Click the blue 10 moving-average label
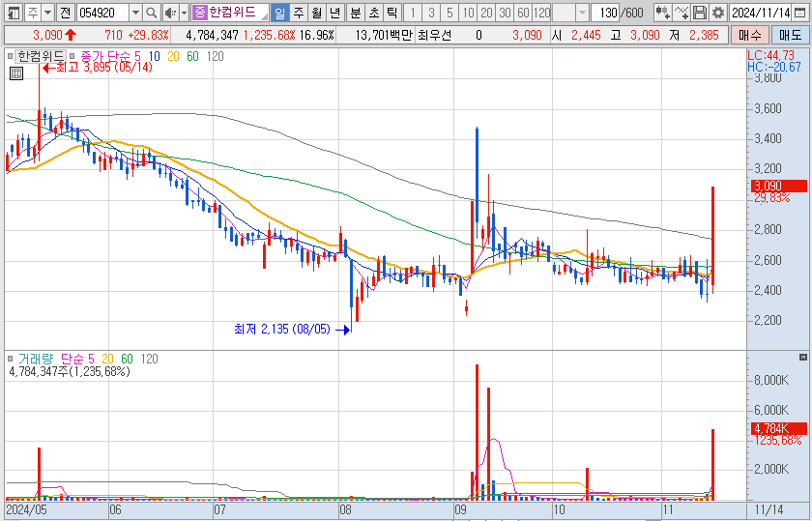Screen dimensions: 812x521 [155, 56]
